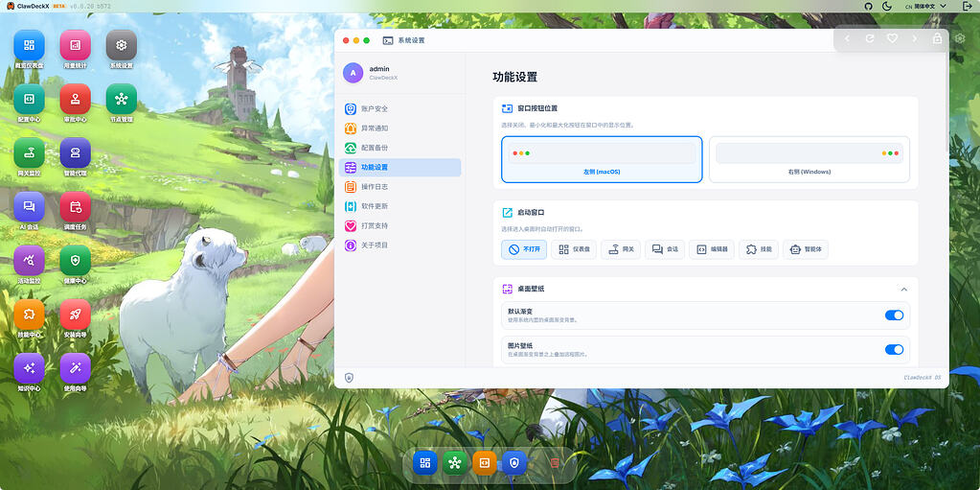Viewport: 980px width, 490px height.
Task: Switch to previous wallpaper with left arrow
Action: (848, 38)
